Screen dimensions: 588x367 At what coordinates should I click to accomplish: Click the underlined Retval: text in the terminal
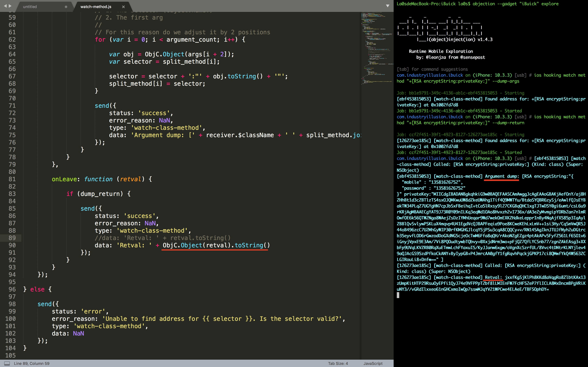tap(493, 277)
